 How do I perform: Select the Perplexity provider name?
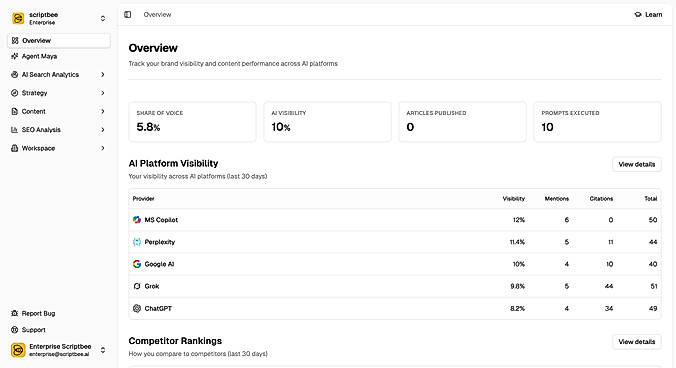[160, 242]
